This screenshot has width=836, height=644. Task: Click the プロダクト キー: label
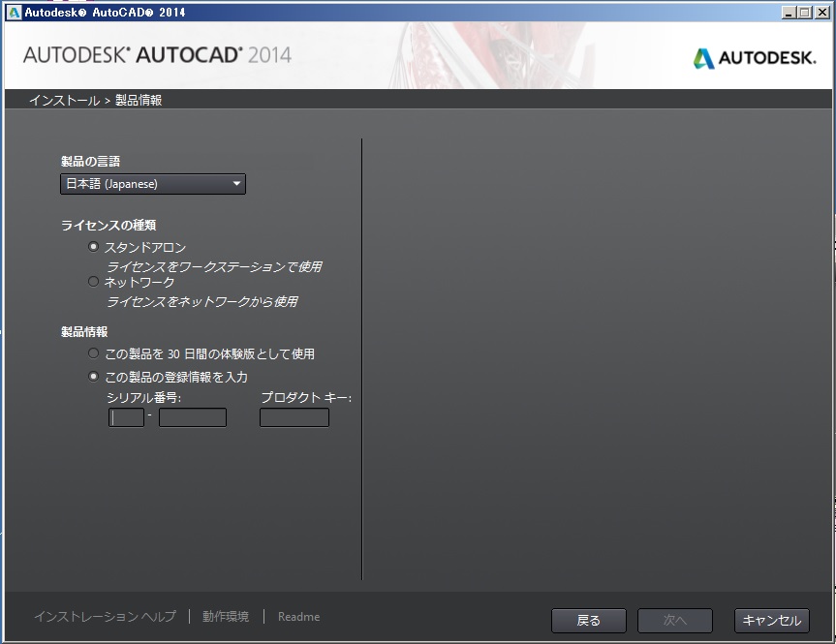306,397
